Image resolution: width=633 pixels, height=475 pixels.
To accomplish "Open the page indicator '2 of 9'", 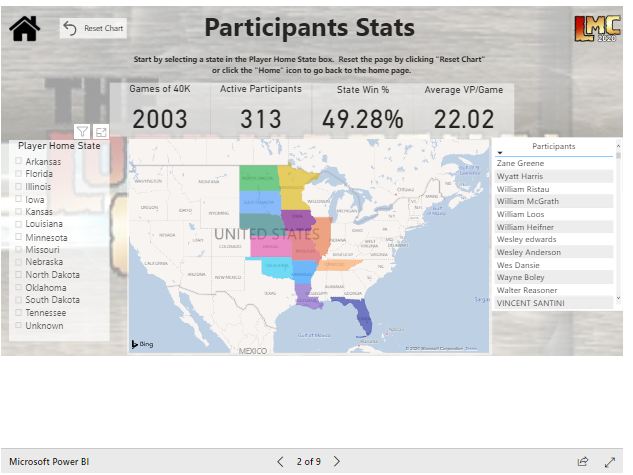I will pos(308,461).
